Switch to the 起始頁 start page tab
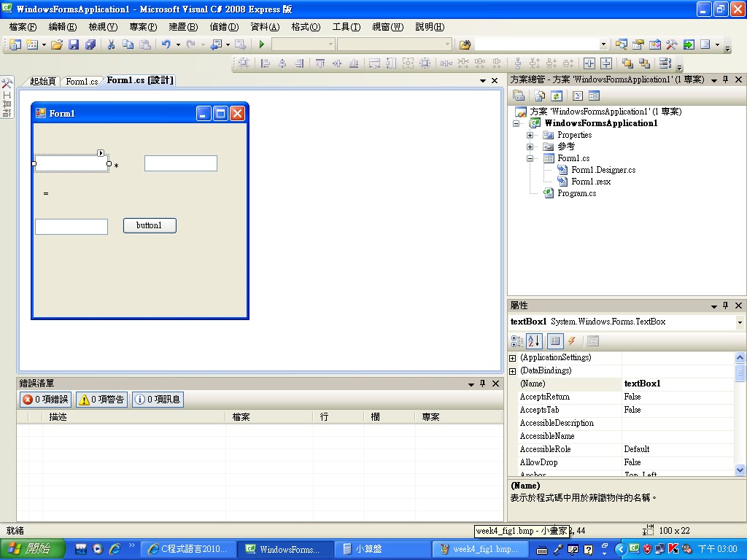 coord(42,82)
